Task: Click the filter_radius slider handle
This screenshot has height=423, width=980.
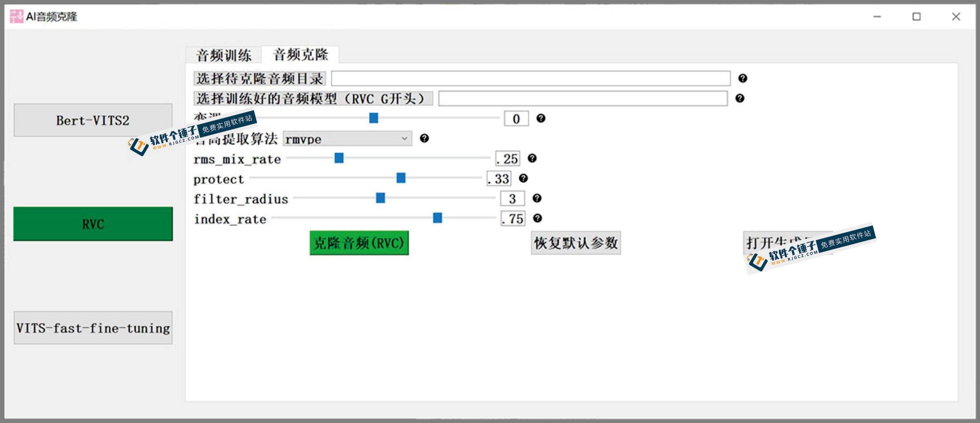Action: pyautogui.click(x=380, y=198)
